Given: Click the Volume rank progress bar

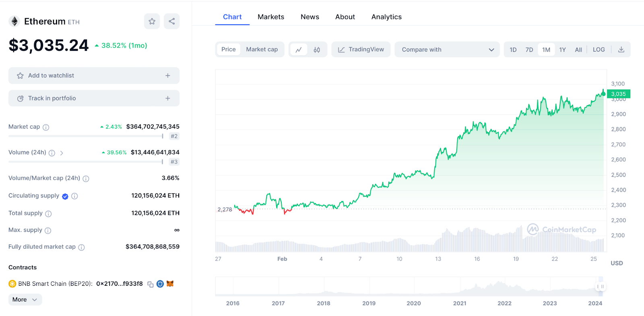Looking at the screenshot, I should pos(86,162).
